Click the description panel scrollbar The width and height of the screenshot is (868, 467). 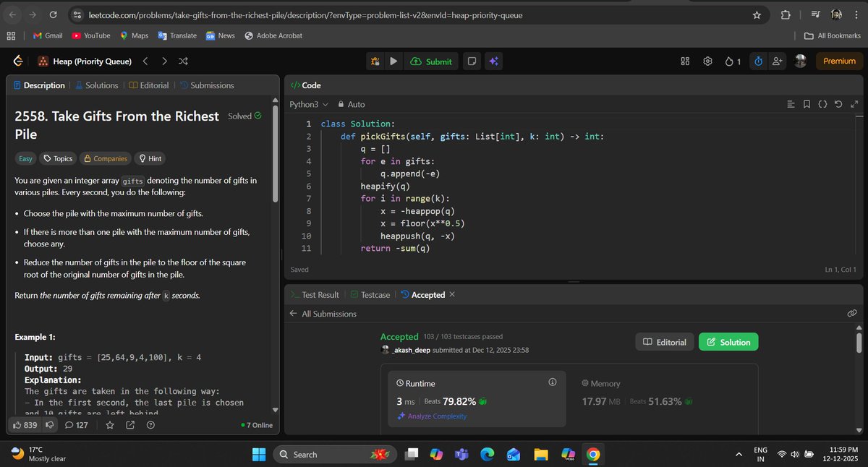pos(275,153)
